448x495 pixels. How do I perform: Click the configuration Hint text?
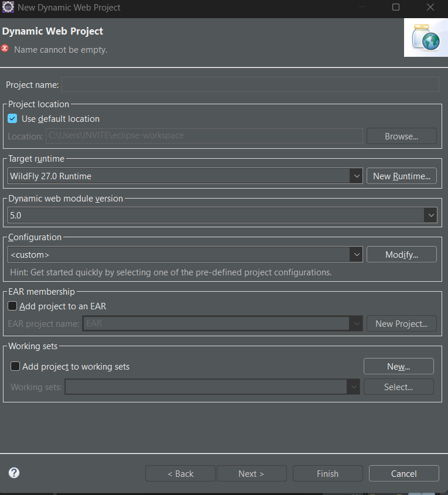click(170, 272)
